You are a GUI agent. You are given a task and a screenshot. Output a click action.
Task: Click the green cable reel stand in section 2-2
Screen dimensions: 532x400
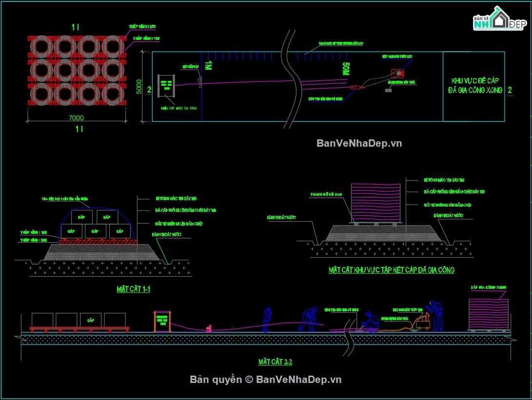pos(162,322)
